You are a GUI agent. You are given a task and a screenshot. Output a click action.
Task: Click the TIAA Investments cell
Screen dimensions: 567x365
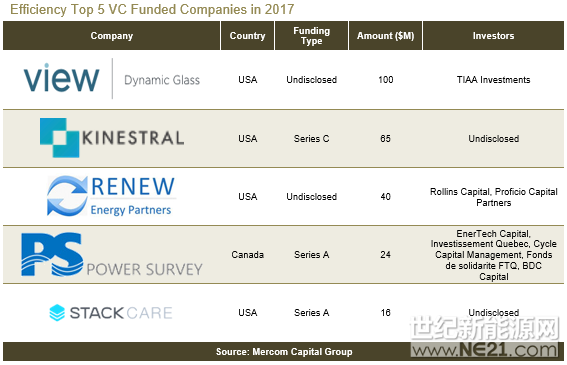click(x=493, y=80)
